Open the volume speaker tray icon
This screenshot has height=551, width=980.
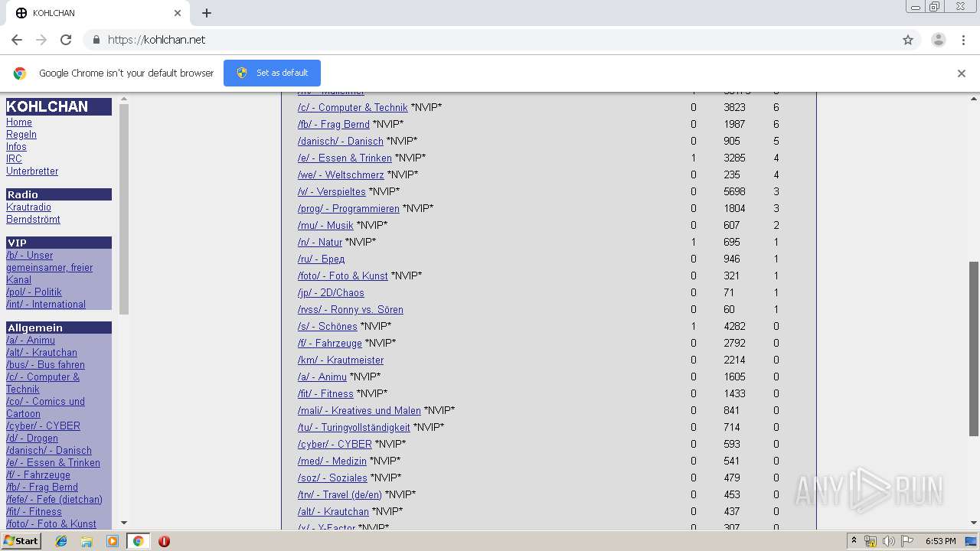coord(888,541)
